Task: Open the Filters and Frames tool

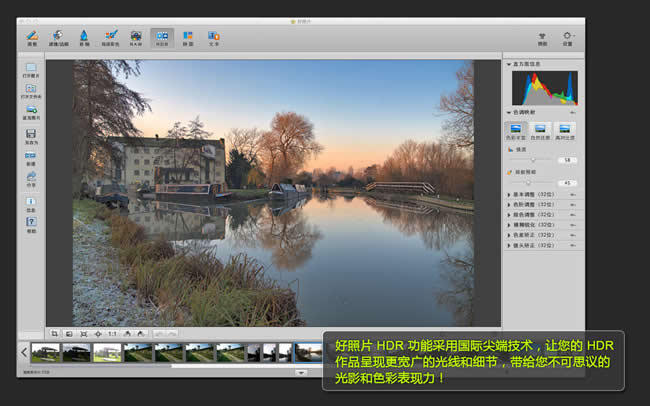Action: point(58,38)
